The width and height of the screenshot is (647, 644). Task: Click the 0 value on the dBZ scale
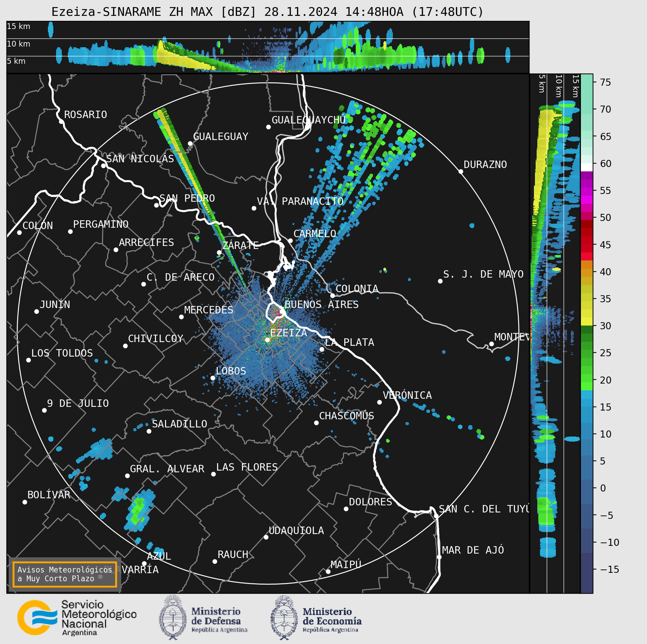tap(603, 488)
